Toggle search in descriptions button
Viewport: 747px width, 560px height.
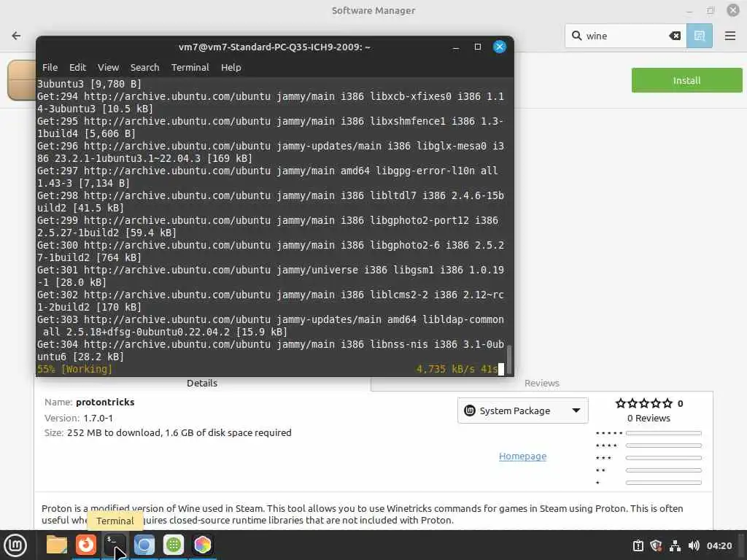point(700,36)
